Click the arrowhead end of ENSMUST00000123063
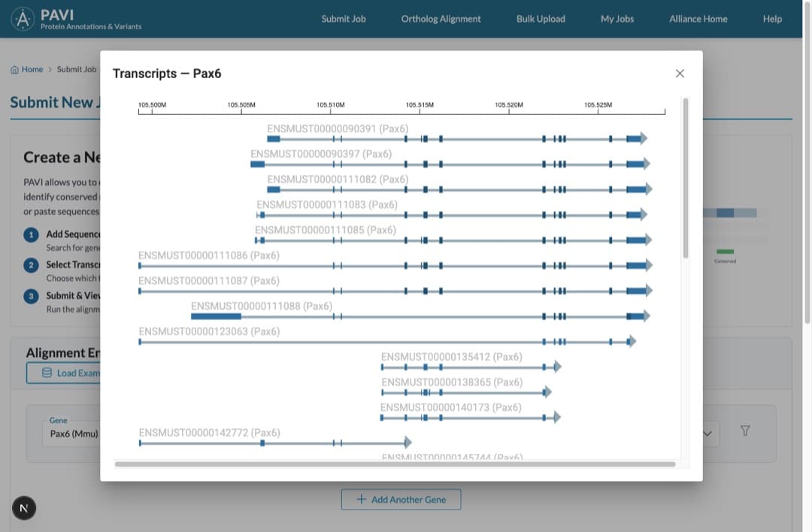The image size is (812, 532). (632, 341)
